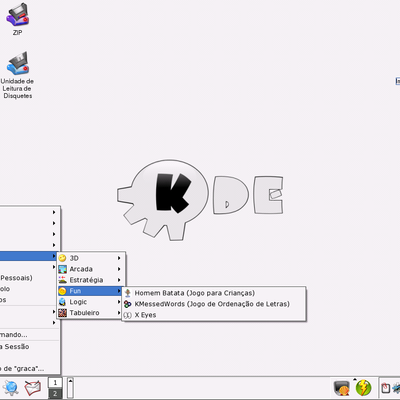This screenshot has width=400, height=400.
Task: Click the X Eyes icon
Action: click(x=128, y=315)
